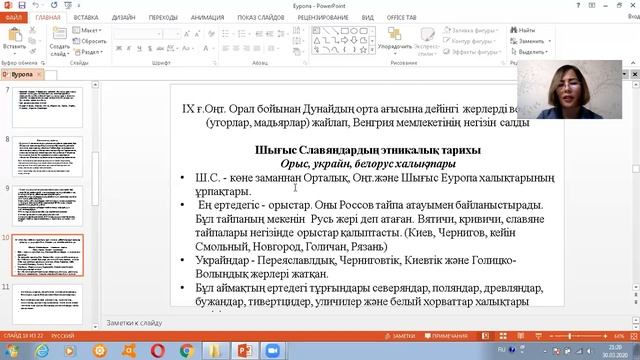Click the Сбросить reset button
The height and width of the screenshot is (360, 640).
pos(89,41)
